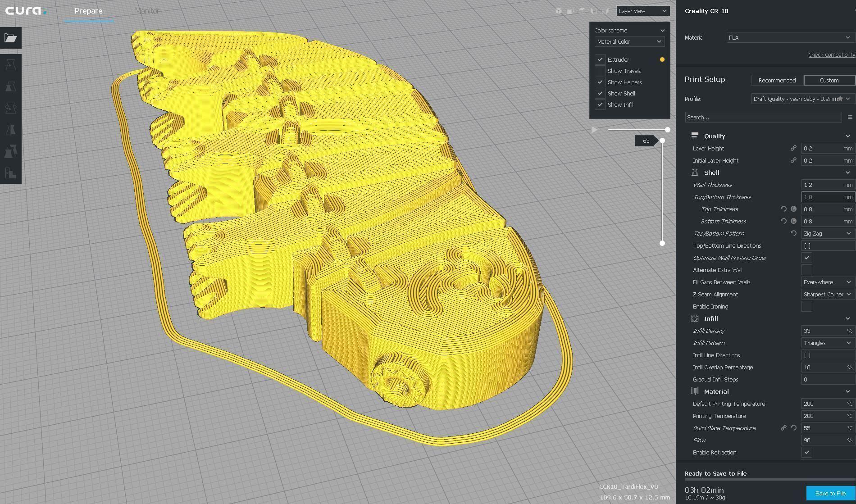Open Z Seam Alignment dropdown

pyautogui.click(x=828, y=294)
